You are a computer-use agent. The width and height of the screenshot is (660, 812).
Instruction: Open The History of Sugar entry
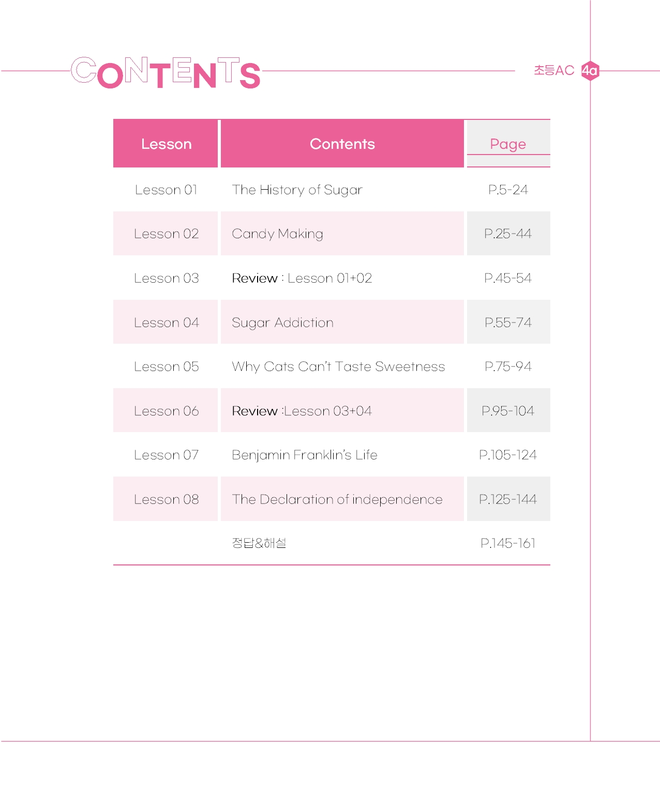(297, 190)
